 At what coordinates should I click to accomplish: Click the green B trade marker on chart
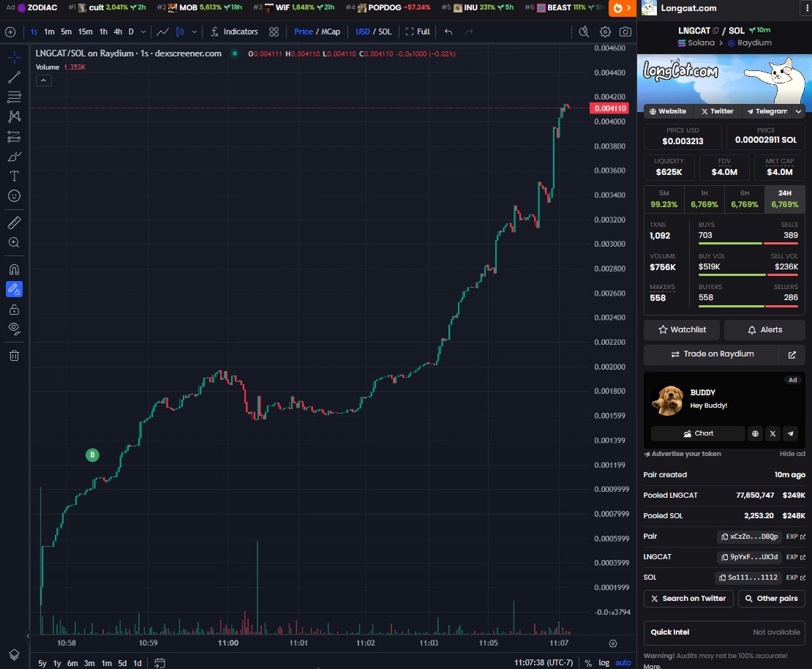(92, 455)
